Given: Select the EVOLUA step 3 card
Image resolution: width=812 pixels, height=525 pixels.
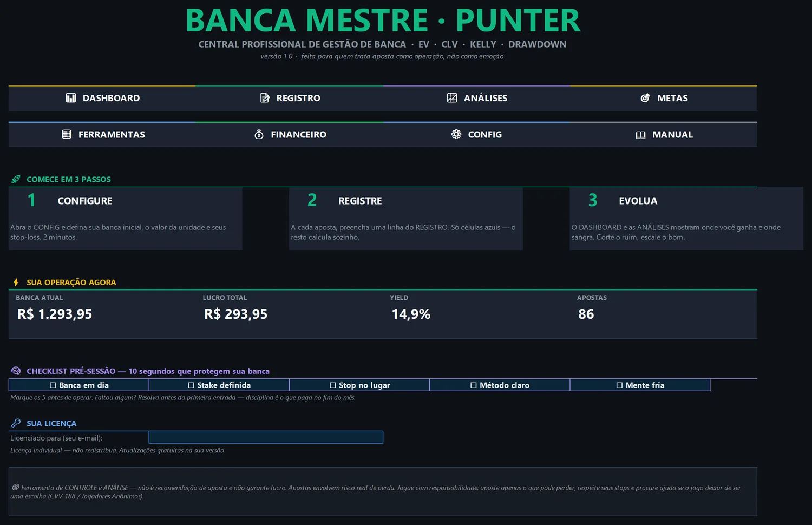Looking at the screenshot, I should pos(686,219).
